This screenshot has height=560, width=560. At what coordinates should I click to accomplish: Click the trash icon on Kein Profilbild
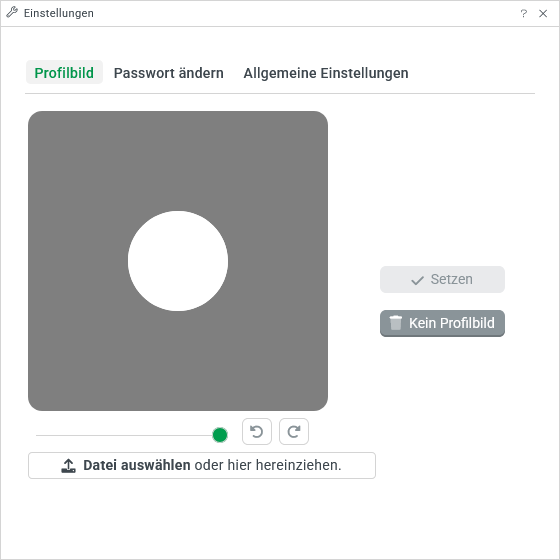tap(395, 322)
